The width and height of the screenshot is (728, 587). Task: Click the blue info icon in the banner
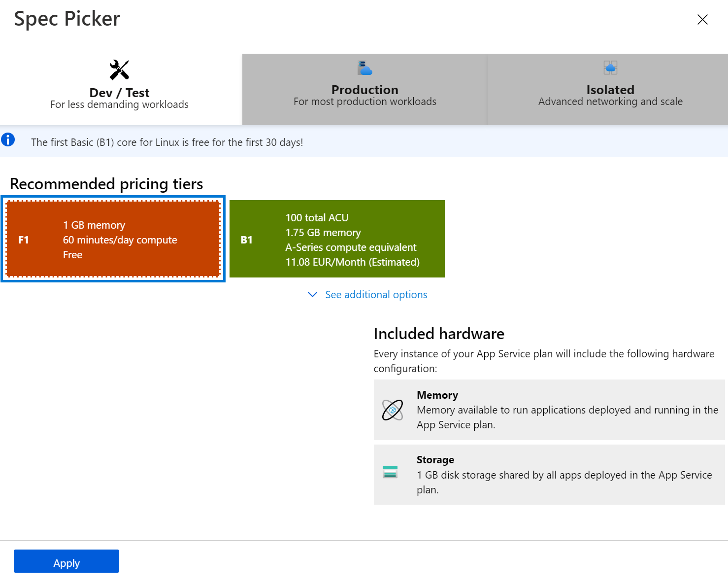click(8, 140)
